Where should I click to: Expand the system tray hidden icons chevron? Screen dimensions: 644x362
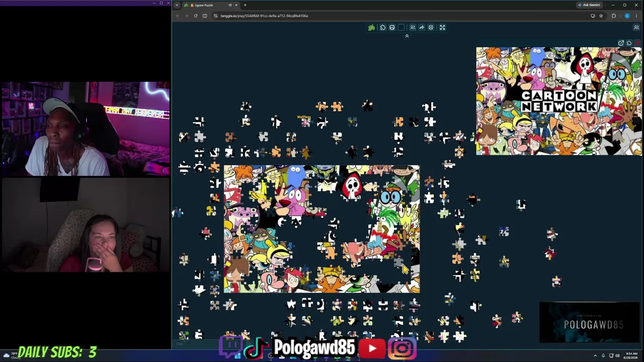point(595,355)
